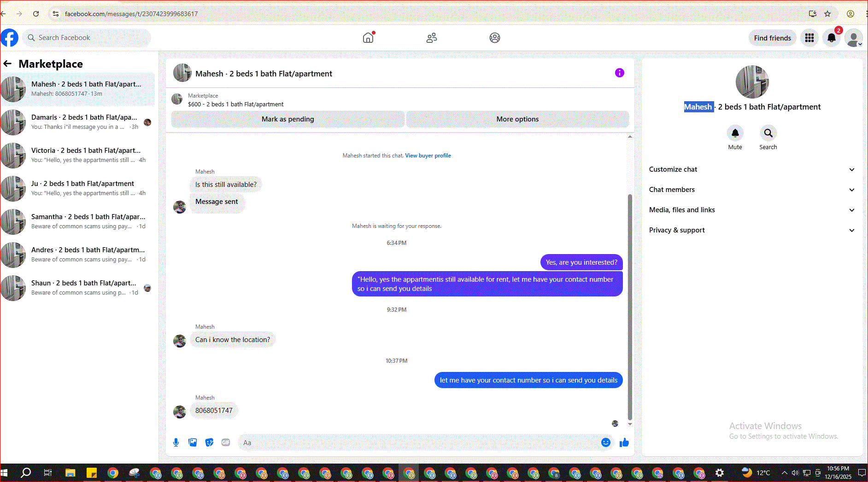This screenshot has height=482, width=868.
Task: Open the Shaun conversation
Action: 77,288
